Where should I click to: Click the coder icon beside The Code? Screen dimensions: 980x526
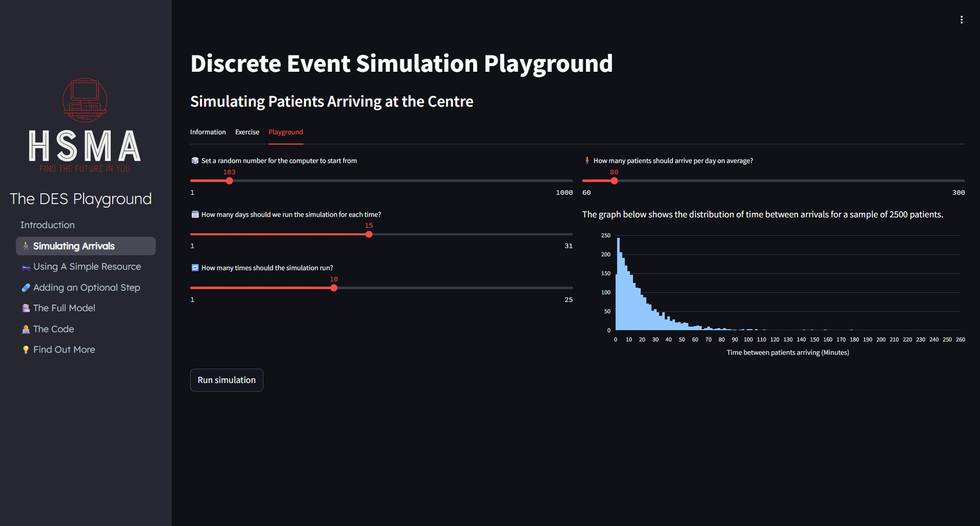[26, 329]
